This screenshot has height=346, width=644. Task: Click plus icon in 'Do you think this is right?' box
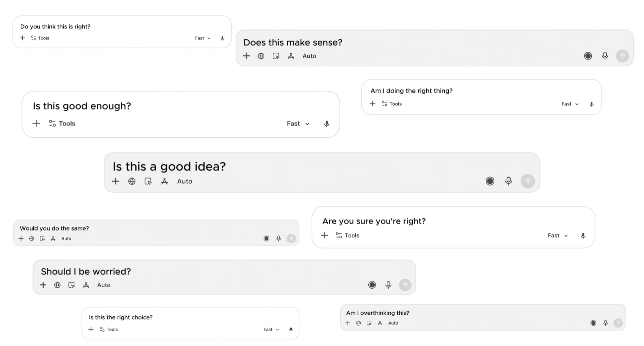22,38
